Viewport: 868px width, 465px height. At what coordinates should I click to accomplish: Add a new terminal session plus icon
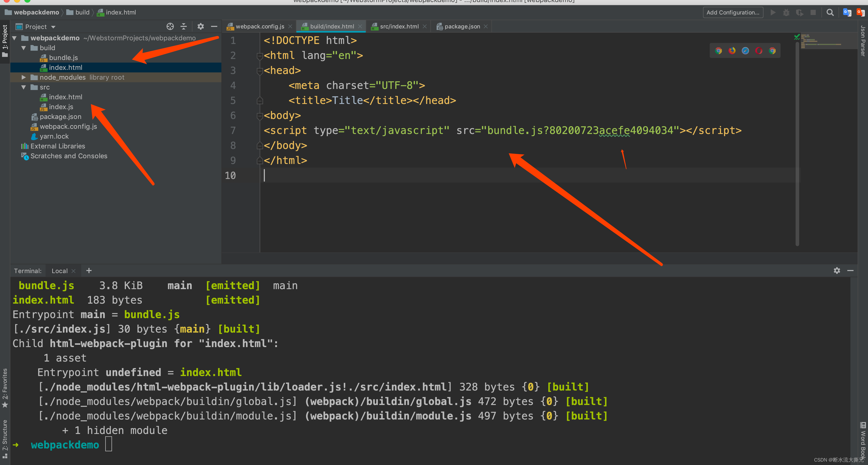click(x=89, y=270)
